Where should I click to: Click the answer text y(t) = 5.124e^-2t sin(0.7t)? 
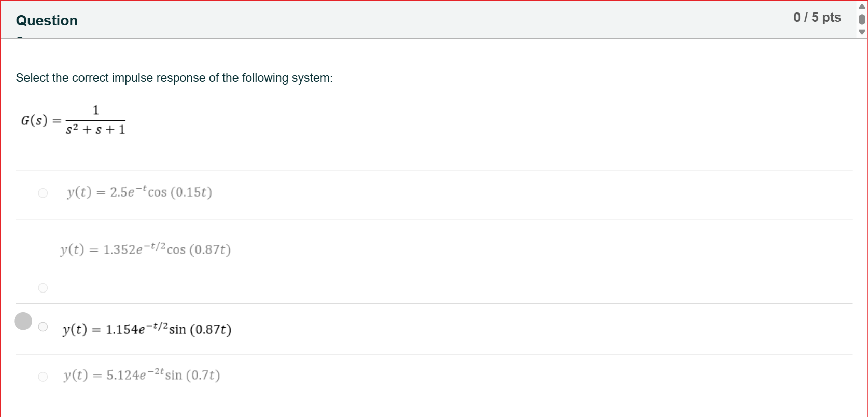coord(142,374)
